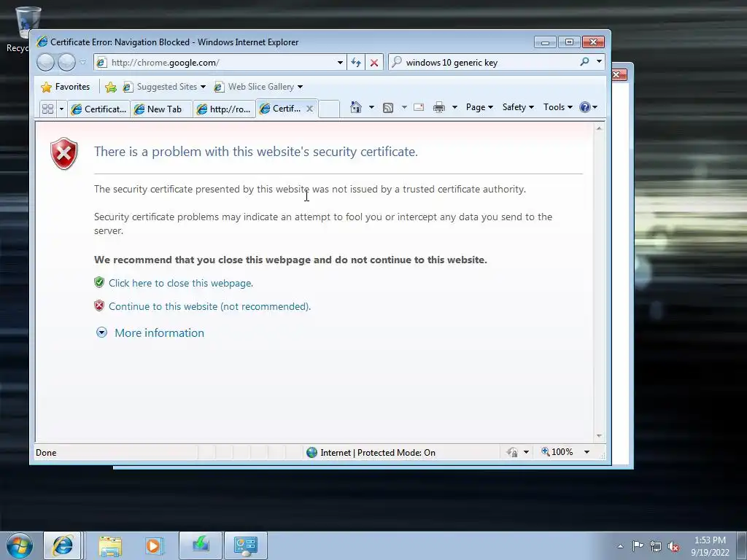Expand More information section
Screen dimensions: 747x560
pos(159,332)
